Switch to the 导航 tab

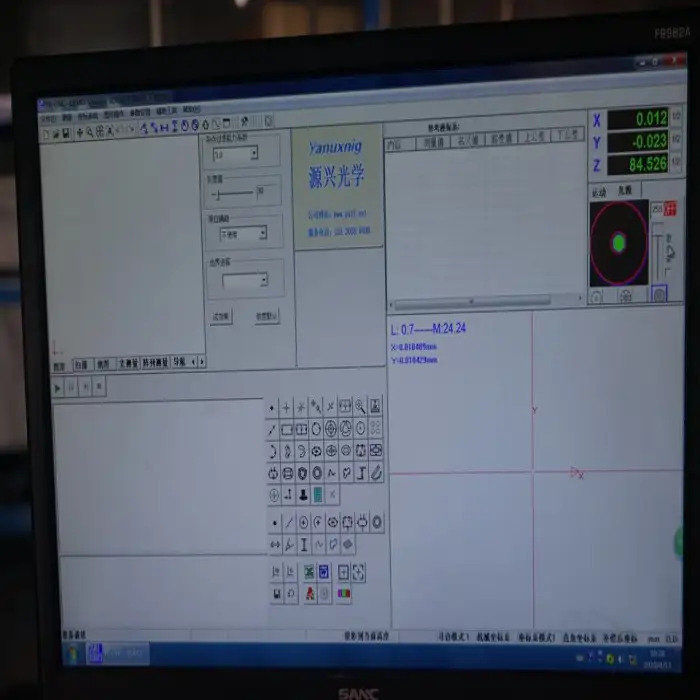tap(179, 362)
